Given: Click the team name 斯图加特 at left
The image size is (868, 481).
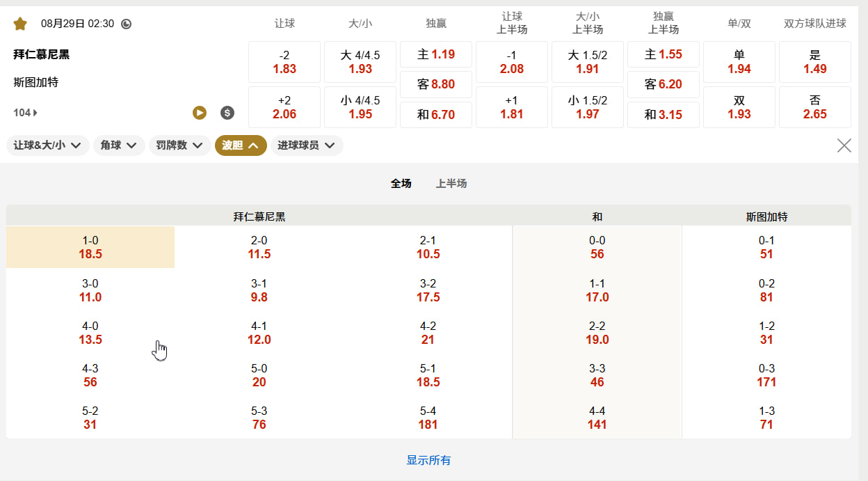Looking at the screenshot, I should coord(35,82).
